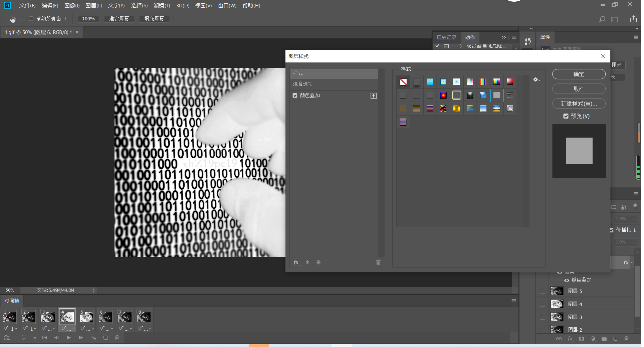The image size is (644, 347).
Task: Show 图层 5 using its visibility box
Action: [x=543, y=291]
